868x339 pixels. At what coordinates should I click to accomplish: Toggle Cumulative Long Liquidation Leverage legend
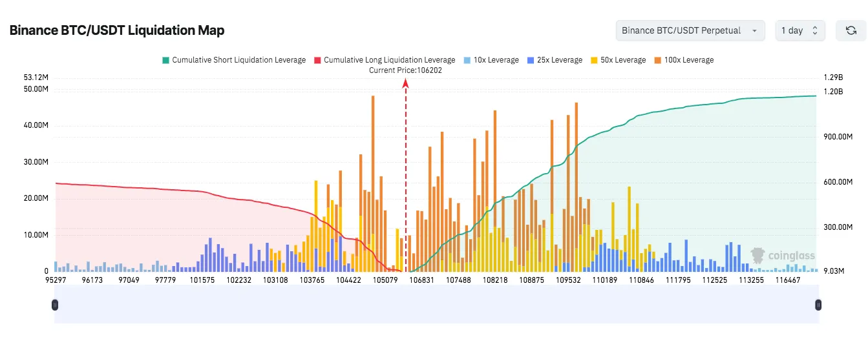click(x=384, y=60)
